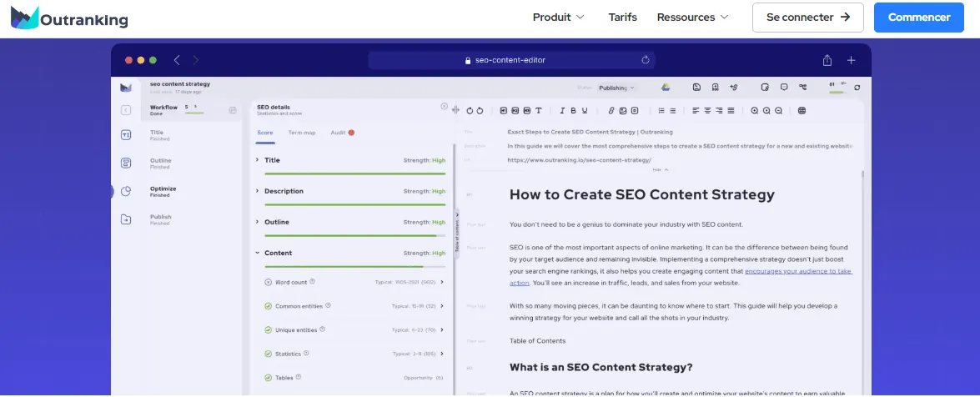
Task: Click the Se connecter button
Action: coord(807,18)
